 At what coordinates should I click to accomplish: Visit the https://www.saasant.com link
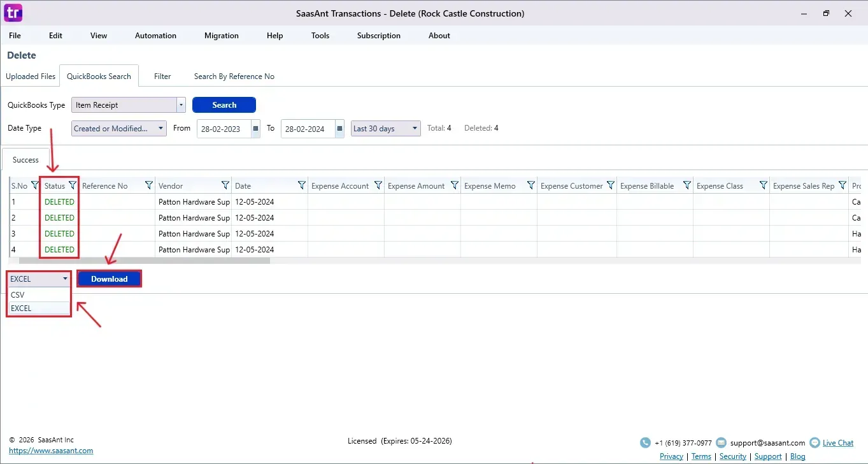[51, 451]
